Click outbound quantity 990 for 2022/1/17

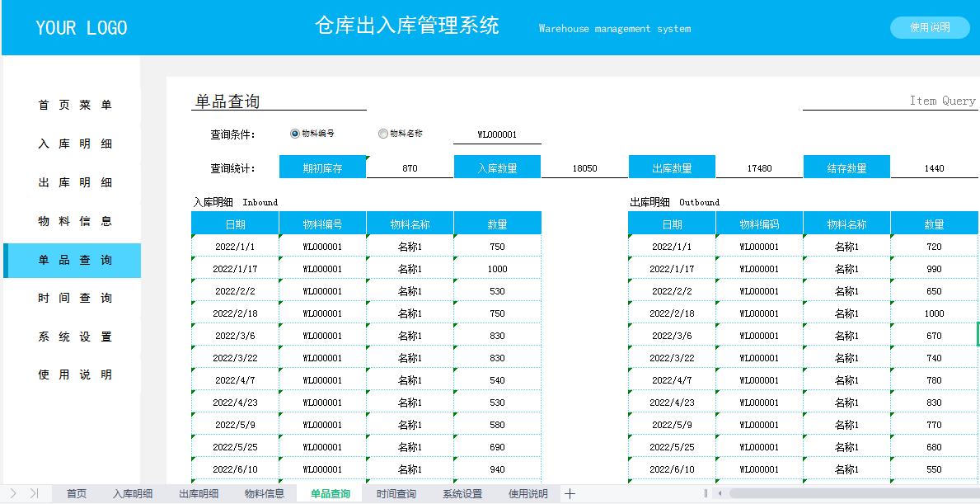(x=935, y=269)
